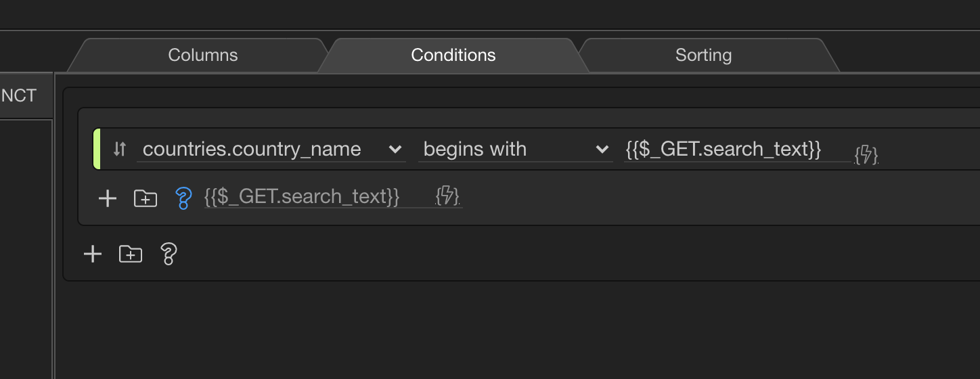Open the Sorting tab
980x379 pixels.
click(703, 55)
